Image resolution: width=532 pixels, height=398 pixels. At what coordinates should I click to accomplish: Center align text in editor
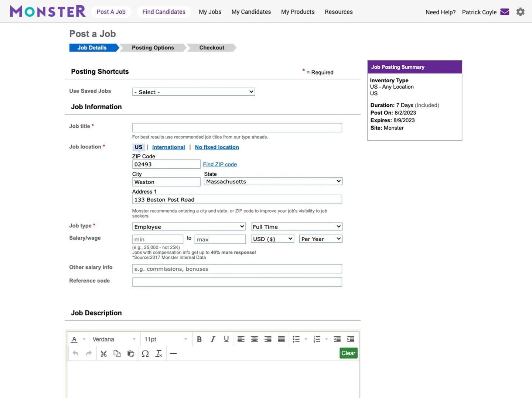pyautogui.click(x=255, y=339)
